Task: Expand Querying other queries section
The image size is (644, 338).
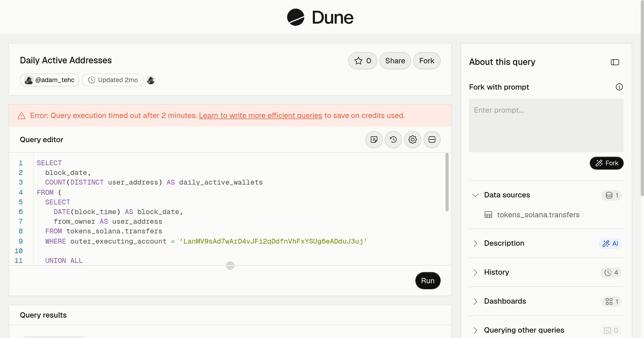Action: pos(475,330)
